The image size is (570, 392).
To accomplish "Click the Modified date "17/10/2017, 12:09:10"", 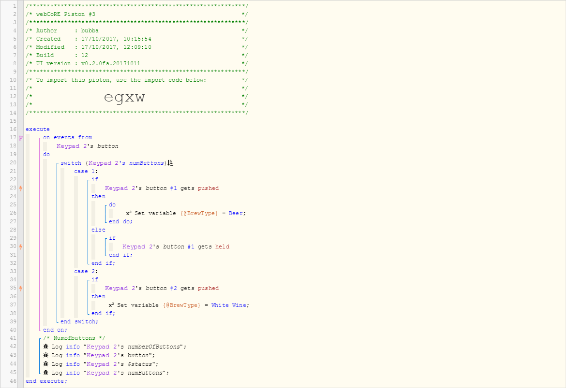I will click(x=116, y=47).
